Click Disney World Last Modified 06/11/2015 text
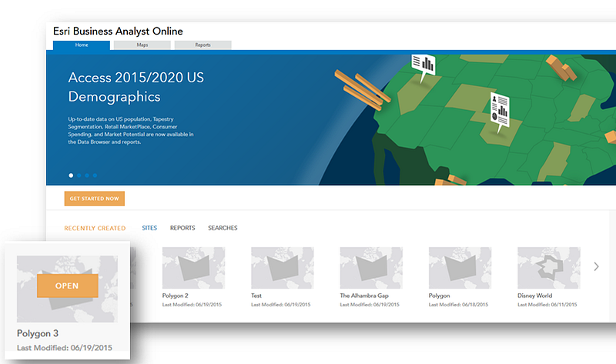616x364 pixels. point(547,305)
